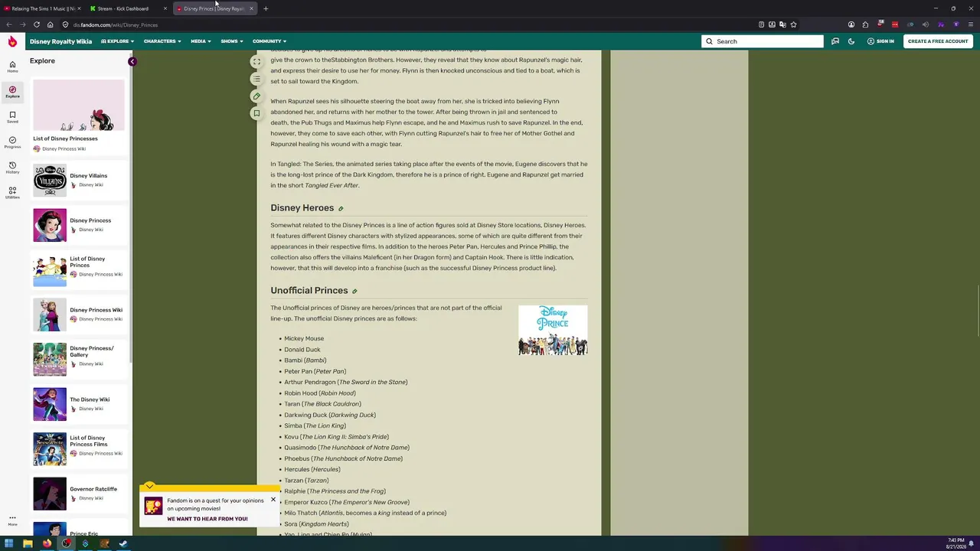This screenshot has height=551, width=980.
Task: Open the Disney Villains explore card
Action: (78, 180)
